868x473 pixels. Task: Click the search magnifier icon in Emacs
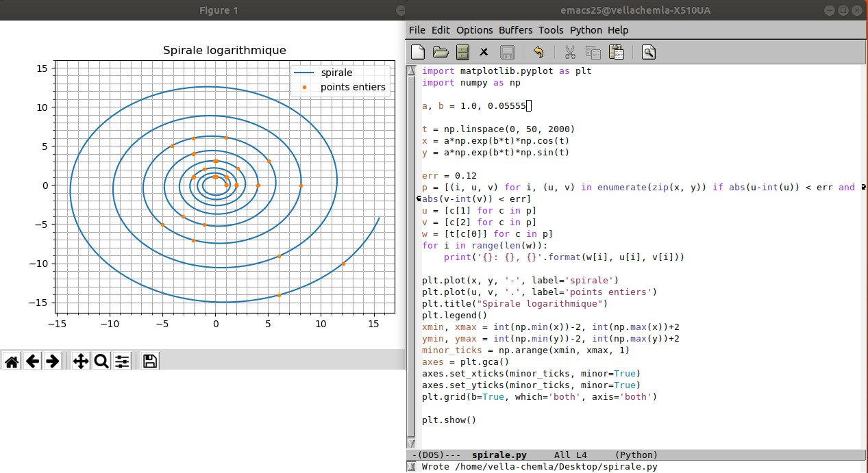[x=649, y=52]
